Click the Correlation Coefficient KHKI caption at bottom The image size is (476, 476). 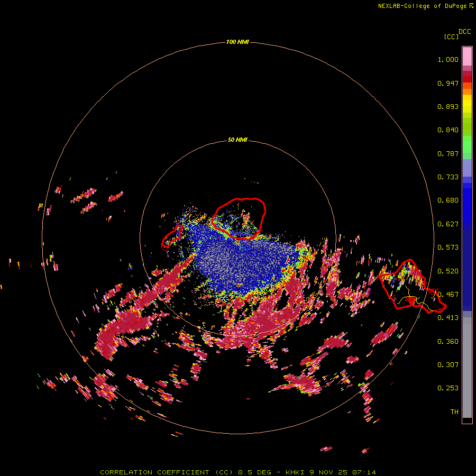[x=237, y=472]
